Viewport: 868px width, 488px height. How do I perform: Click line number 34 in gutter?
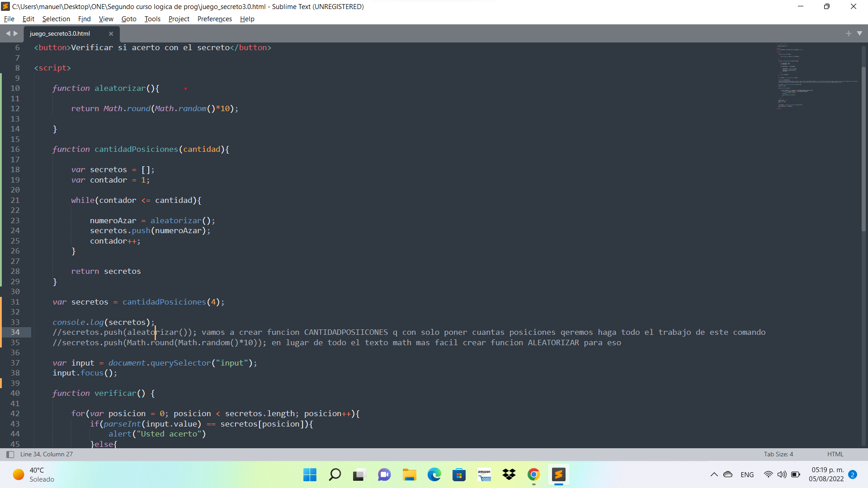[15, 333]
